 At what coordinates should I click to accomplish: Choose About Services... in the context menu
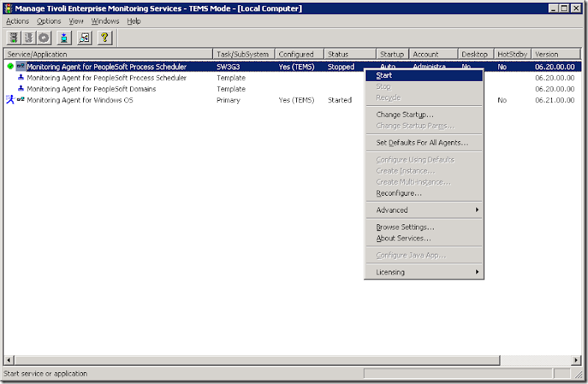(x=424, y=238)
